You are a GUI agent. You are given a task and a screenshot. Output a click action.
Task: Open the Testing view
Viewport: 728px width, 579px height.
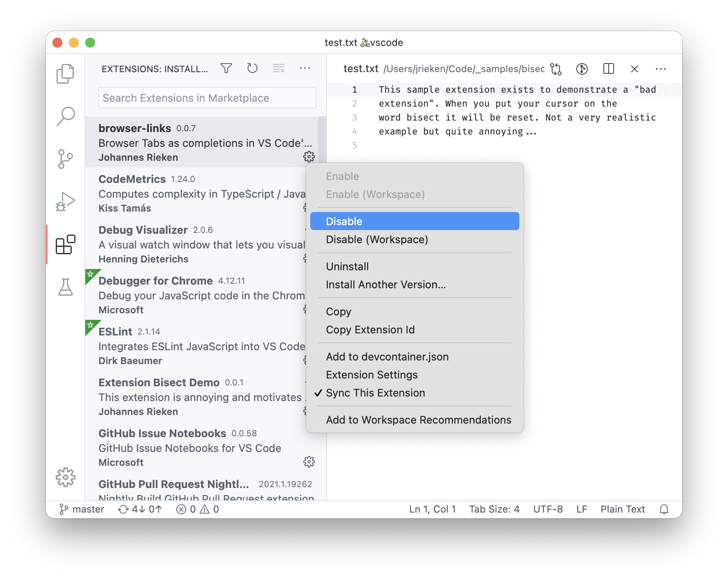66,287
